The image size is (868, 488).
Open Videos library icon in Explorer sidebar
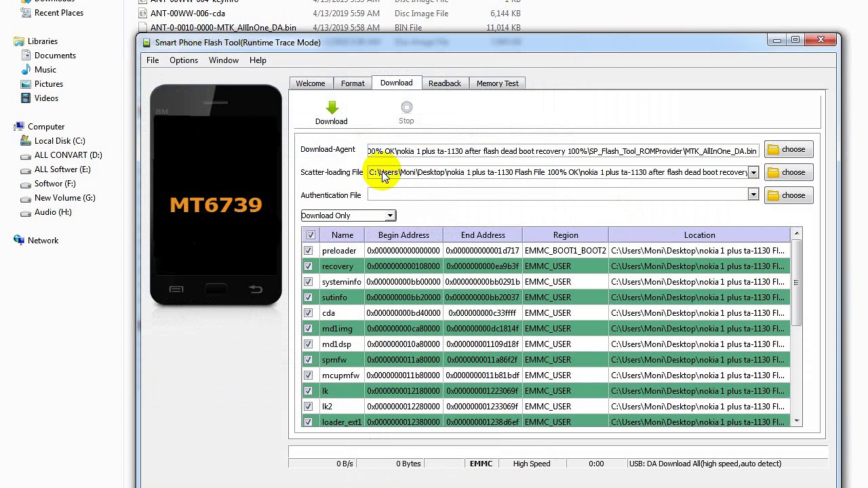(26, 98)
